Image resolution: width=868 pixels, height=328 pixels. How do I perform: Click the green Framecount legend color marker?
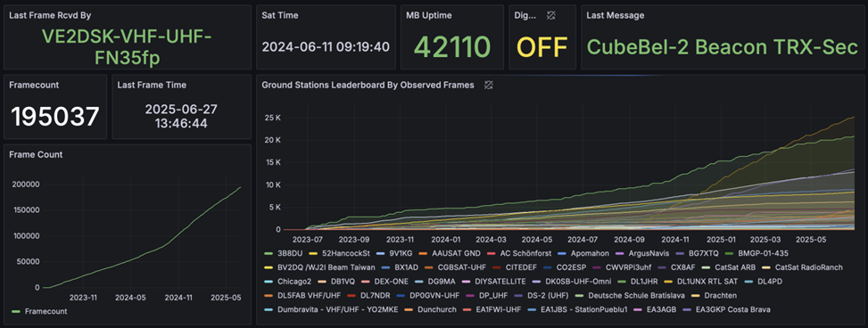tap(16, 311)
